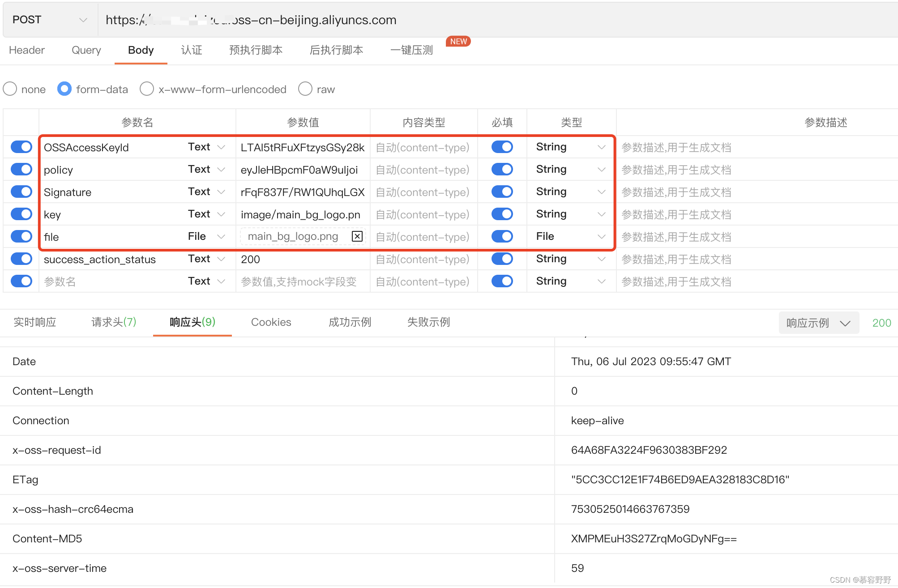898x588 pixels.
Task: Select the raw body type
Action: click(x=305, y=89)
